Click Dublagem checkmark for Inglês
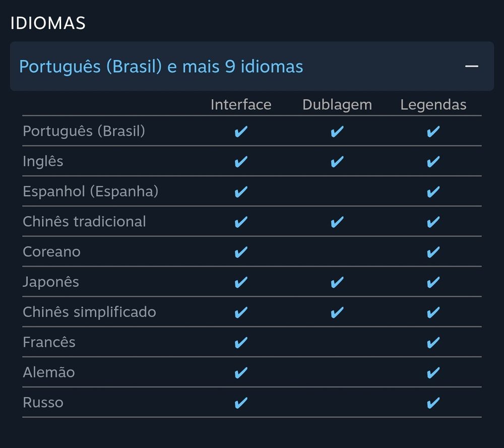The height and width of the screenshot is (448, 504). click(337, 162)
